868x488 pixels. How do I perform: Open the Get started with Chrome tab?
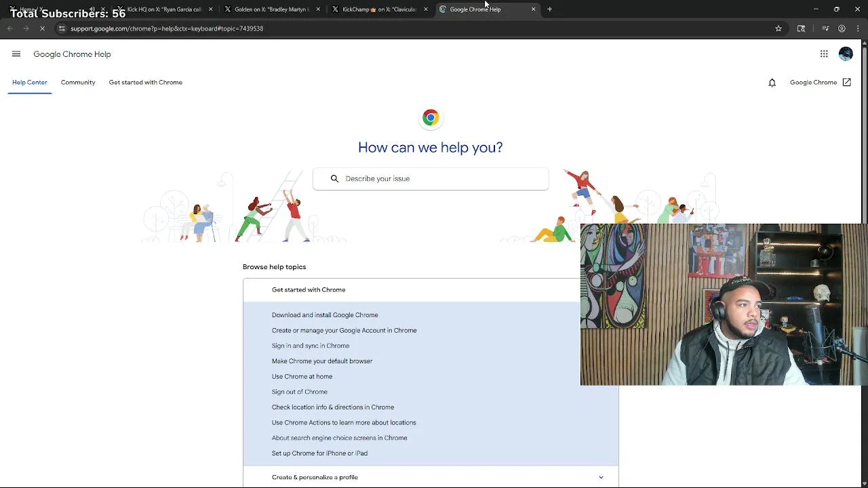tap(146, 83)
